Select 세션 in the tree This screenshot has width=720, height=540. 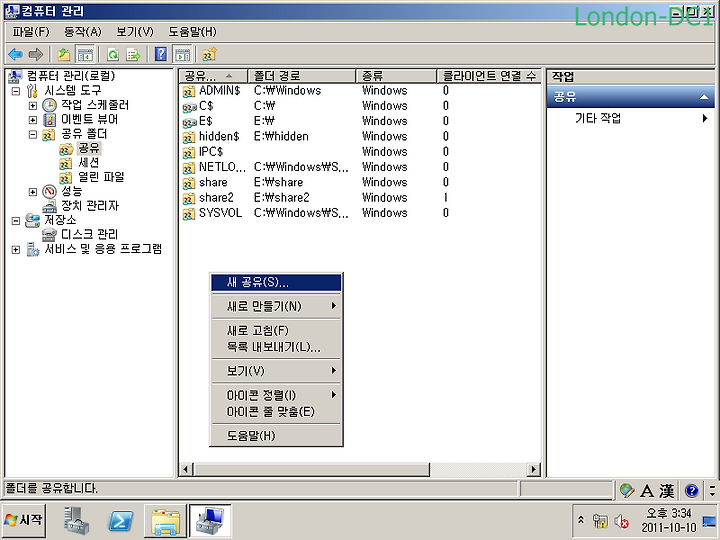pyautogui.click(x=89, y=163)
